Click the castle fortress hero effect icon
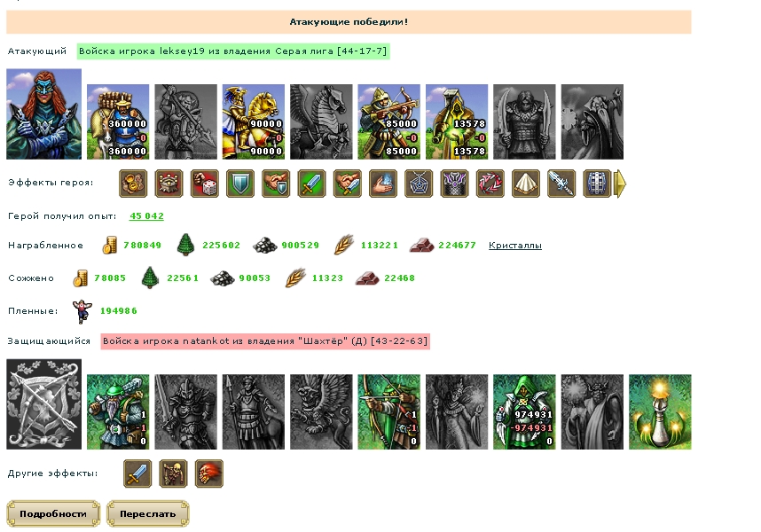 [169, 184]
